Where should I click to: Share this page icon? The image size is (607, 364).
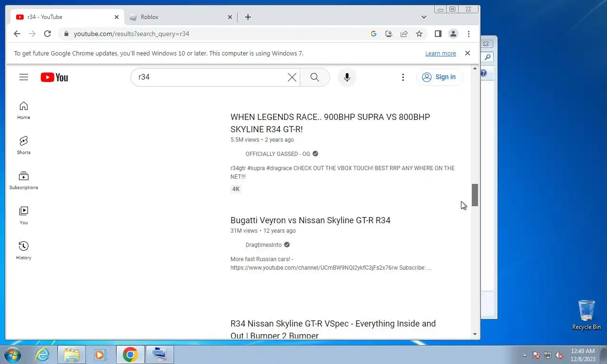404,34
